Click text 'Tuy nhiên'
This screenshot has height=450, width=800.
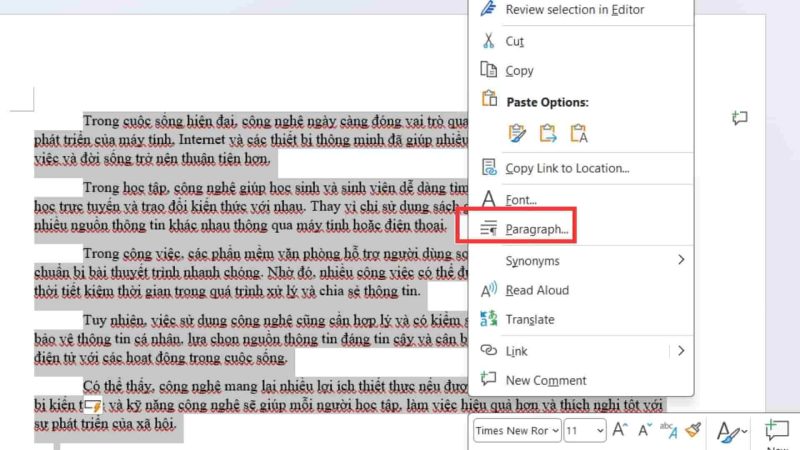click(x=115, y=320)
